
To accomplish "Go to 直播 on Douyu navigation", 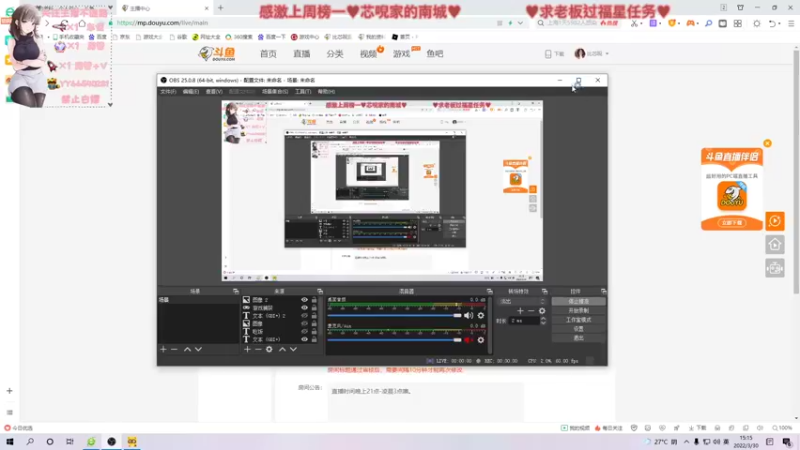I will [302, 54].
